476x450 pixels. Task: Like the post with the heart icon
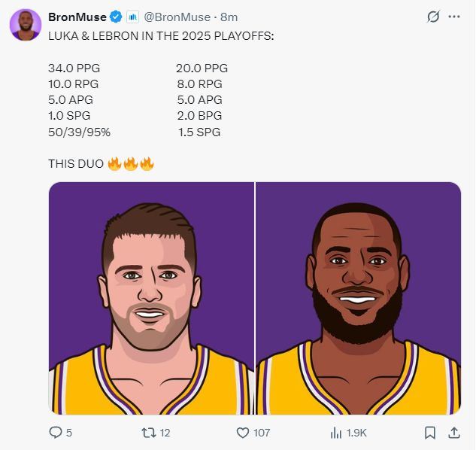[243, 433]
